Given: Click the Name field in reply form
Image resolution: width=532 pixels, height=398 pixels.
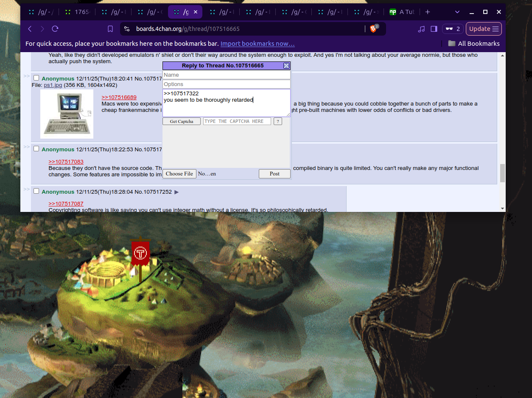Looking at the screenshot, I should 227,75.
